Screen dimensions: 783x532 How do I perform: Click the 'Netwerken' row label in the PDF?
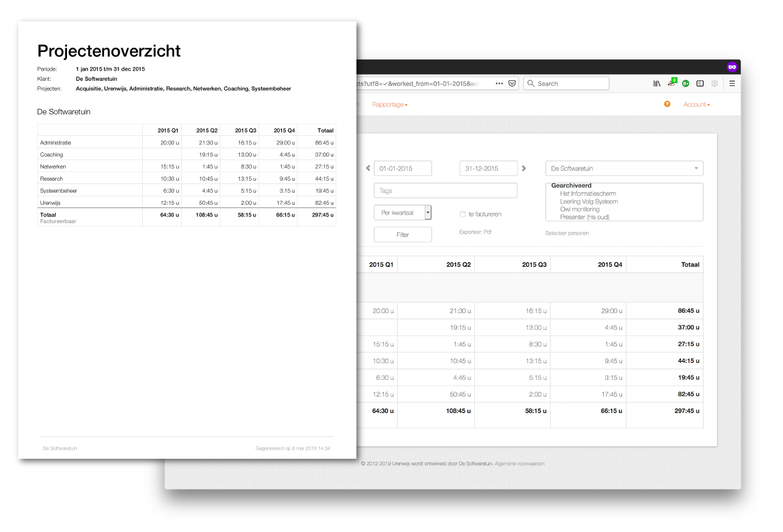[53, 166]
